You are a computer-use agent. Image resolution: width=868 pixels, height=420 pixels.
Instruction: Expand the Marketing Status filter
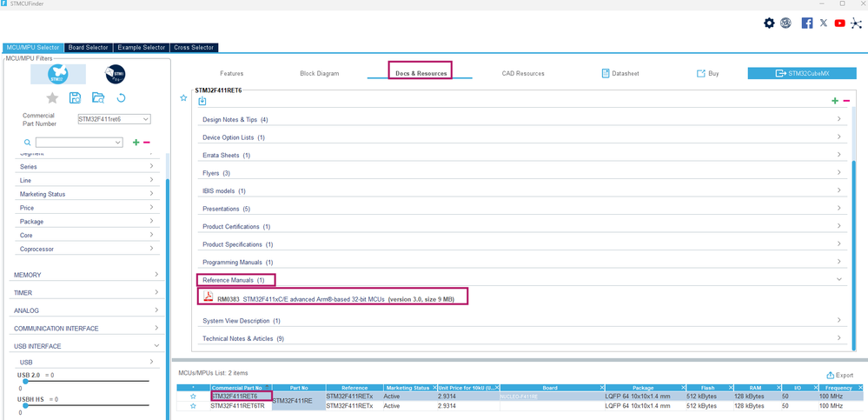tap(151, 194)
